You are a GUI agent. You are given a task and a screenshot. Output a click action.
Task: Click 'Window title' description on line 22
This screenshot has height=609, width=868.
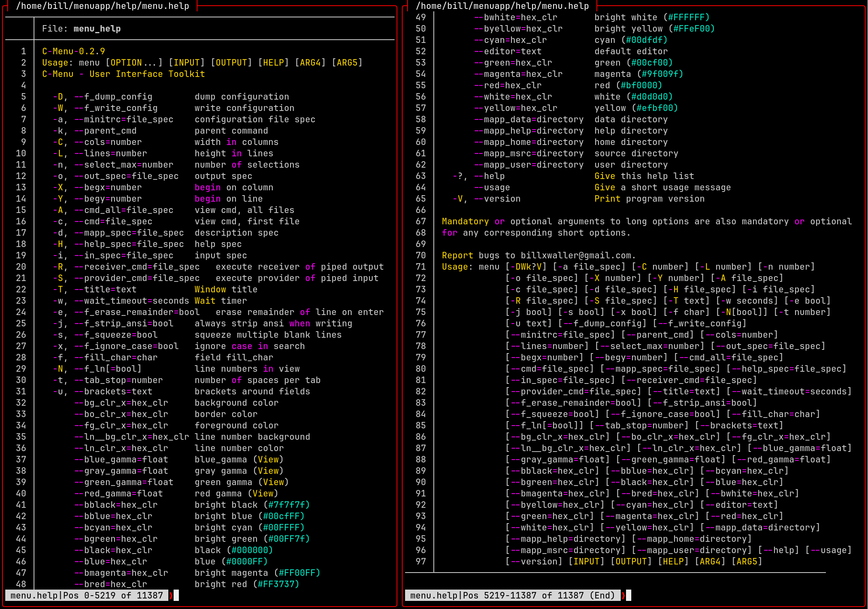coord(226,290)
